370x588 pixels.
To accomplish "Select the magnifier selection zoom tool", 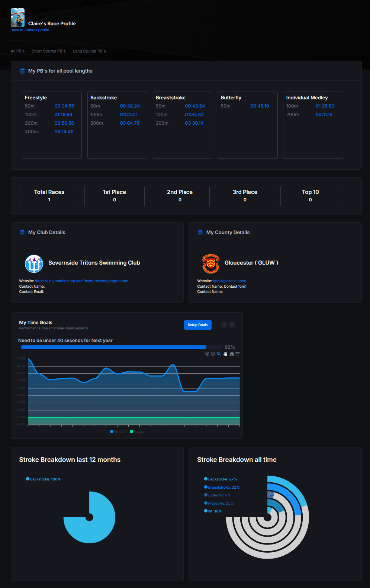I will [219, 354].
